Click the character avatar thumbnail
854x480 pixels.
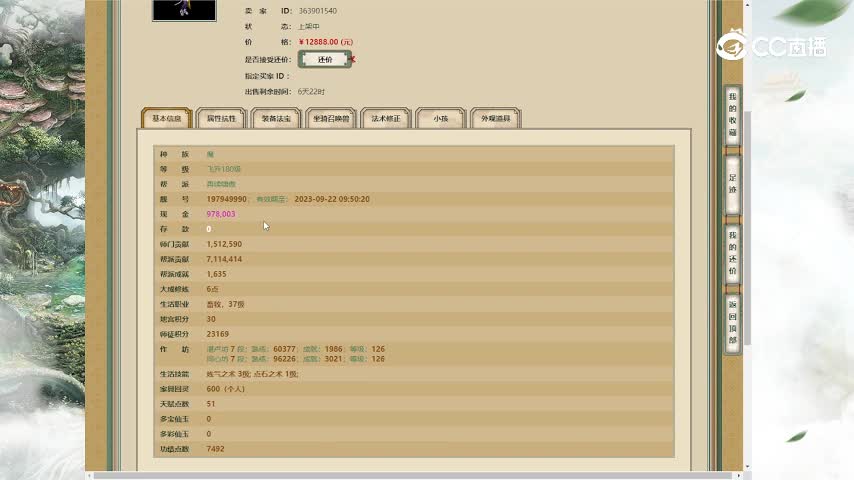coord(184,9)
